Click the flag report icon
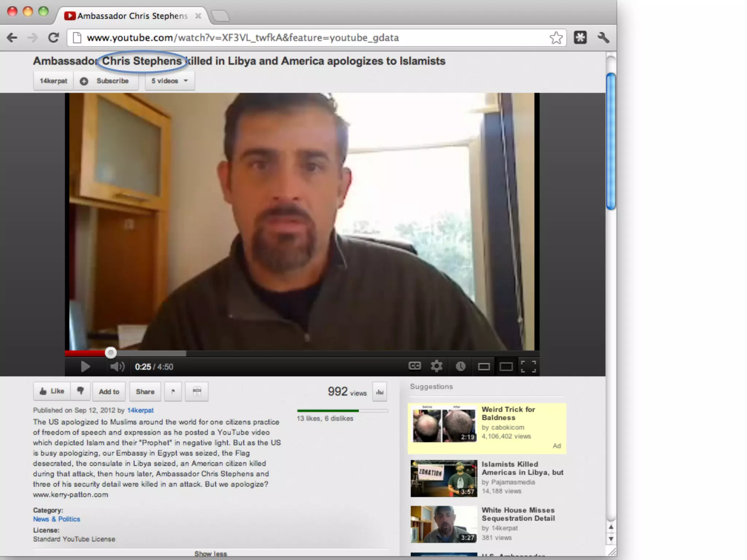Screen dimensions: 747x560 pos(173,392)
